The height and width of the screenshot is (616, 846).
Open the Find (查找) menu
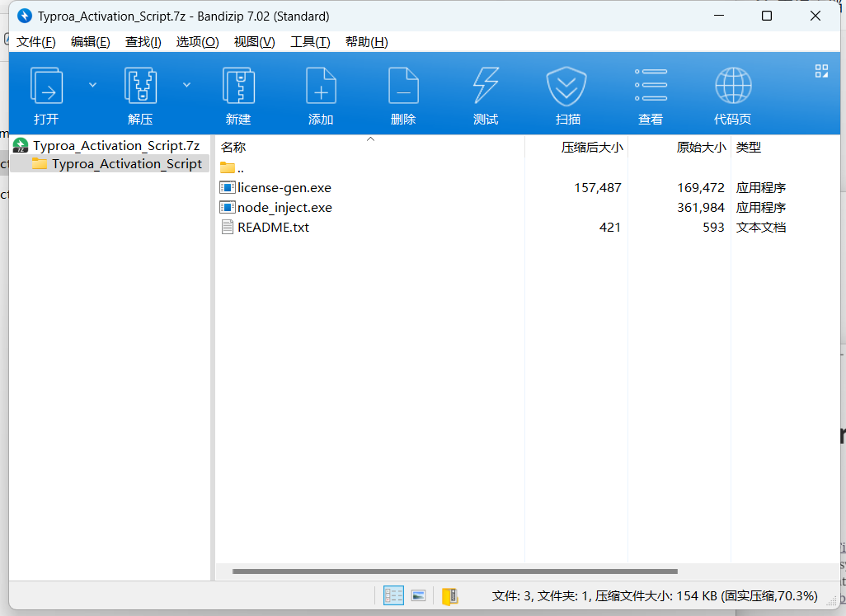tap(143, 42)
